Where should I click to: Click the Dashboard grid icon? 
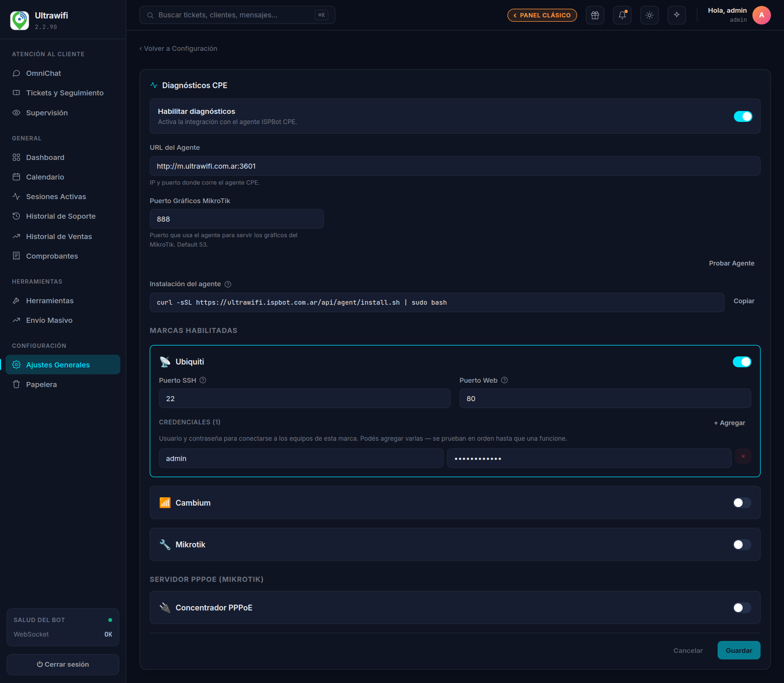16,157
